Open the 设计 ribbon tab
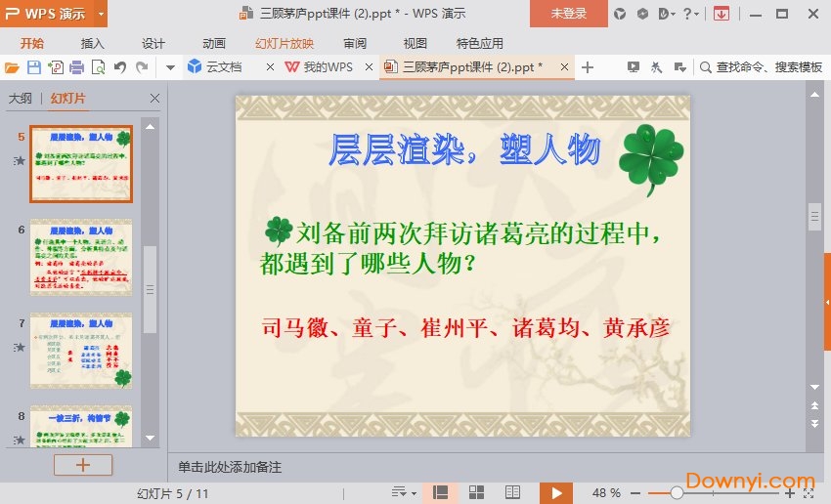The image size is (831, 504). (x=153, y=43)
